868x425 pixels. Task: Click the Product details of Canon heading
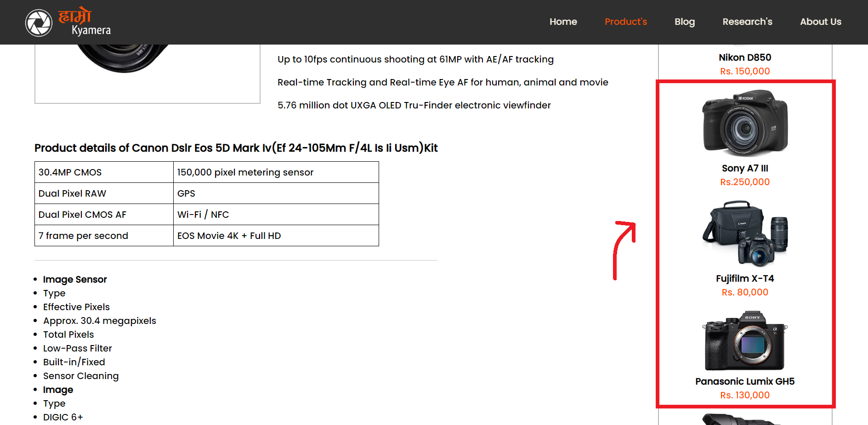coord(236,148)
